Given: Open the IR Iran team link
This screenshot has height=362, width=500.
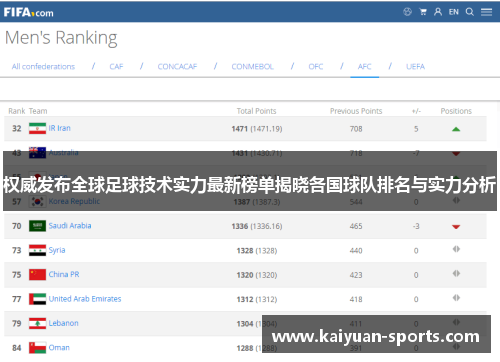Looking at the screenshot, I should click(60, 128).
